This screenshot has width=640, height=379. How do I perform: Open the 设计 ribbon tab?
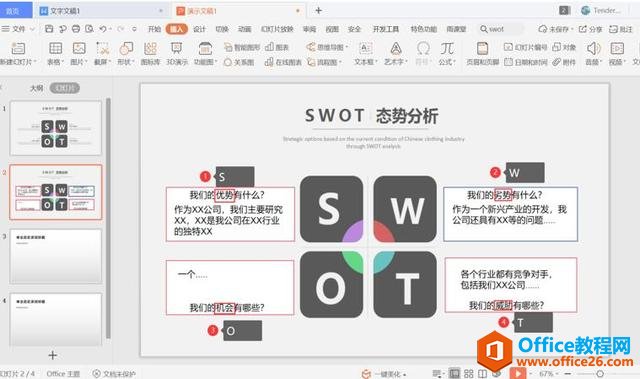(199, 29)
